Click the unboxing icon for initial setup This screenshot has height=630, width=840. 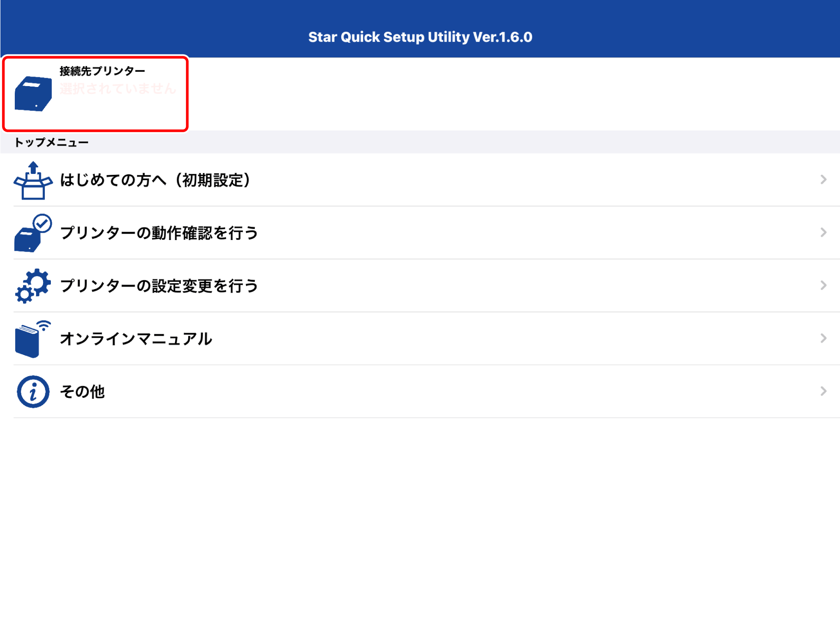[33, 180]
